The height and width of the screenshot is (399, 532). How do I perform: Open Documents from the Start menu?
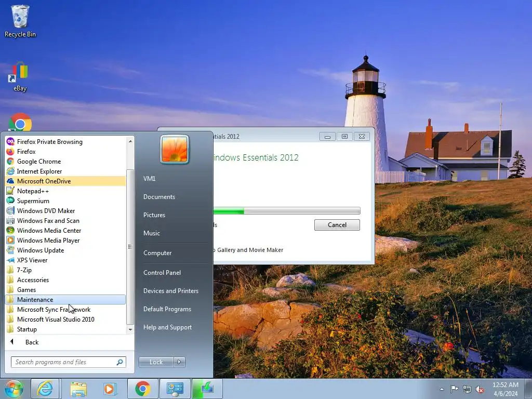point(159,197)
